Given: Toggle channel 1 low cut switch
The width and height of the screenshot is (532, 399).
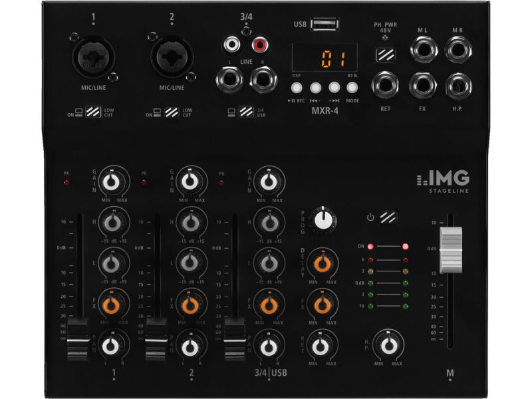Looking at the screenshot, I should pos(93,112).
